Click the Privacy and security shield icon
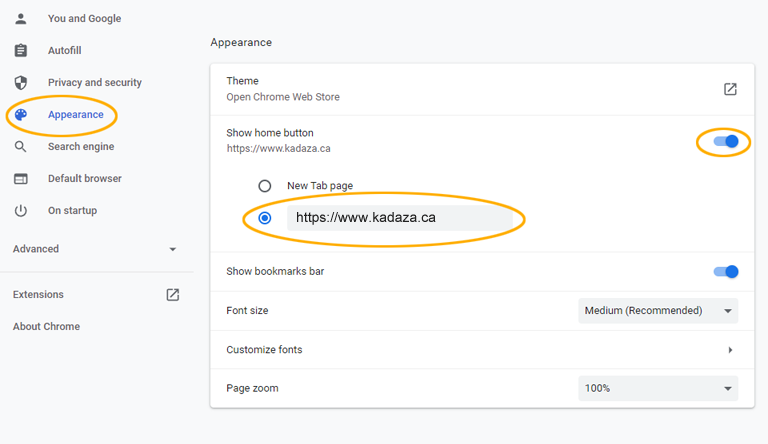Viewport: 768px width, 444px height. pyautogui.click(x=21, y=82)
